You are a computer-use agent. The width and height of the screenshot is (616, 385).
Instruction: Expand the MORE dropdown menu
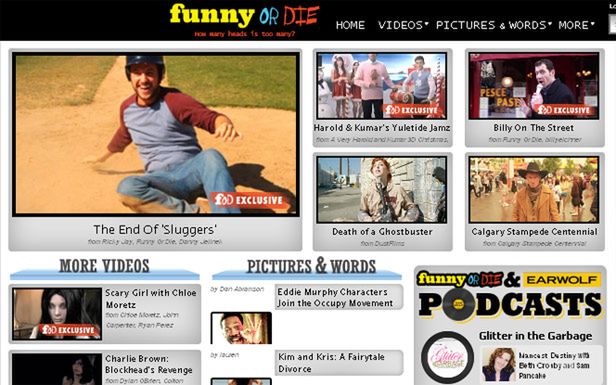576,25
